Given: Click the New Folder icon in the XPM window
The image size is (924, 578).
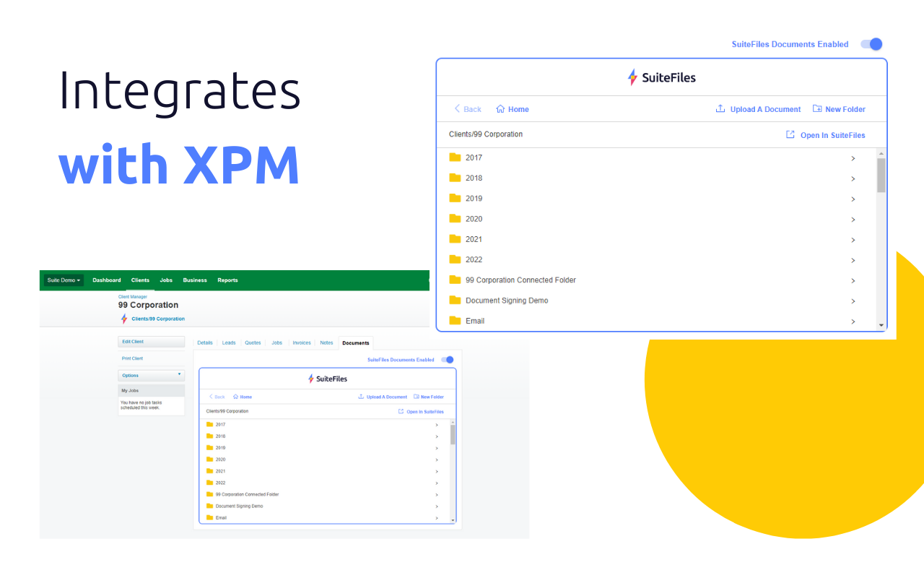Looking at the screenshot, I should [x=417, y=397].
